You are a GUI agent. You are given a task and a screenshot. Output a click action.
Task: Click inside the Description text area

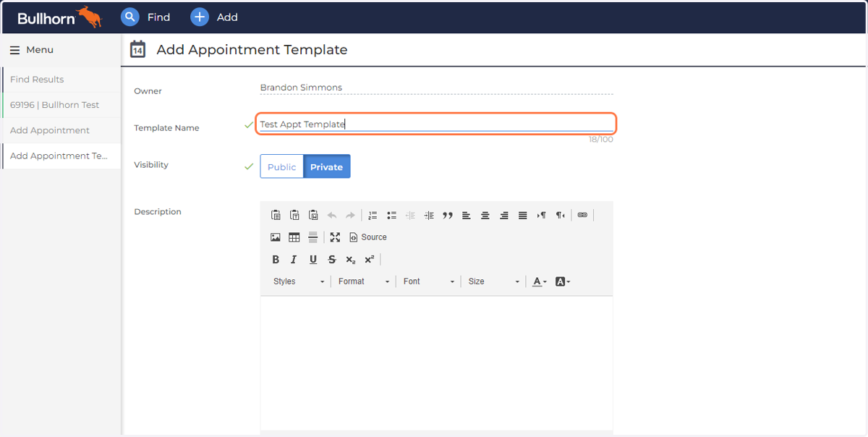point(436,362)
